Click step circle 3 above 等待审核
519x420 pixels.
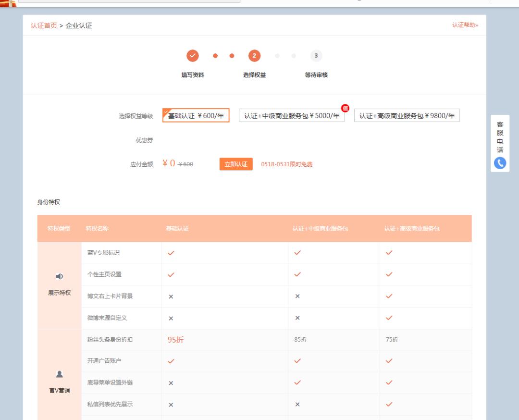pos(316,56)
